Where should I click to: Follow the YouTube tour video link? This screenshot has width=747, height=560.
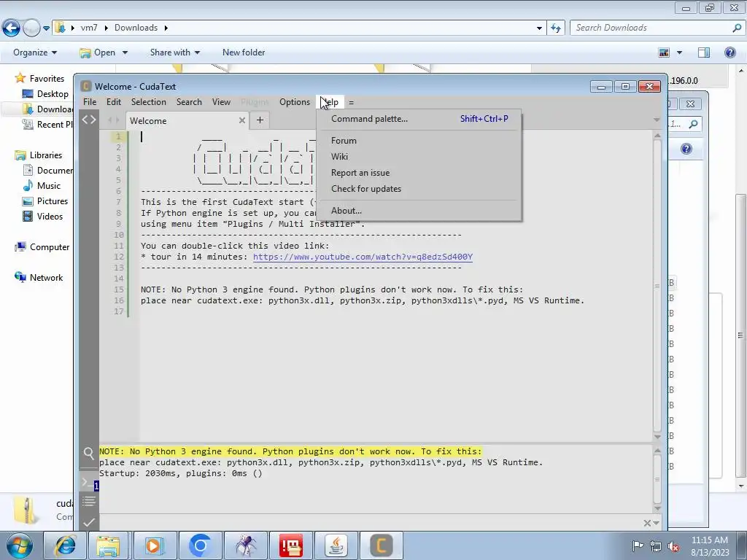click(x=363, y=257)
